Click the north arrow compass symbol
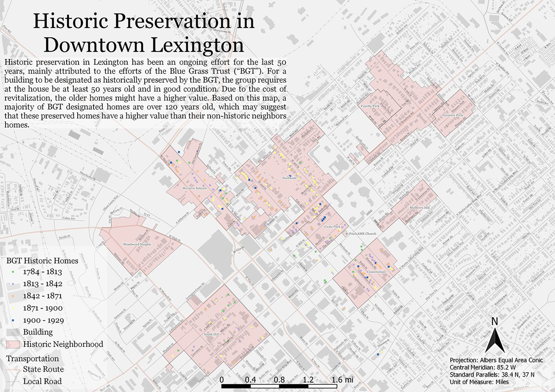Viewport: 555px width, 392px height. 494,335
